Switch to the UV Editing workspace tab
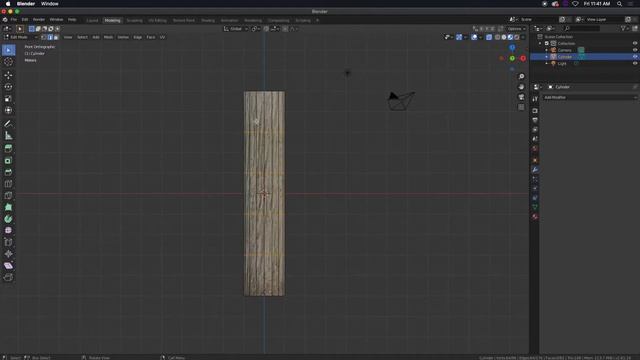 [158, 20]
